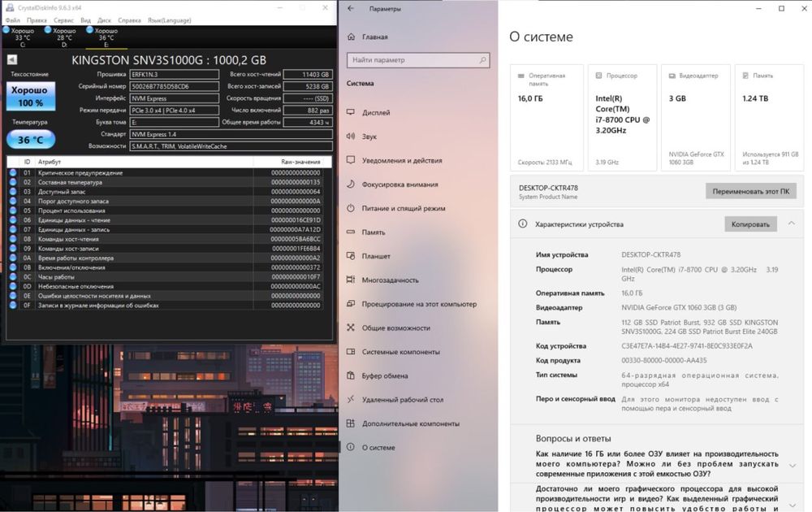Click the 36 °C temperature button
The height and width of the screenshot is (512, 812).
coord(31,140)
